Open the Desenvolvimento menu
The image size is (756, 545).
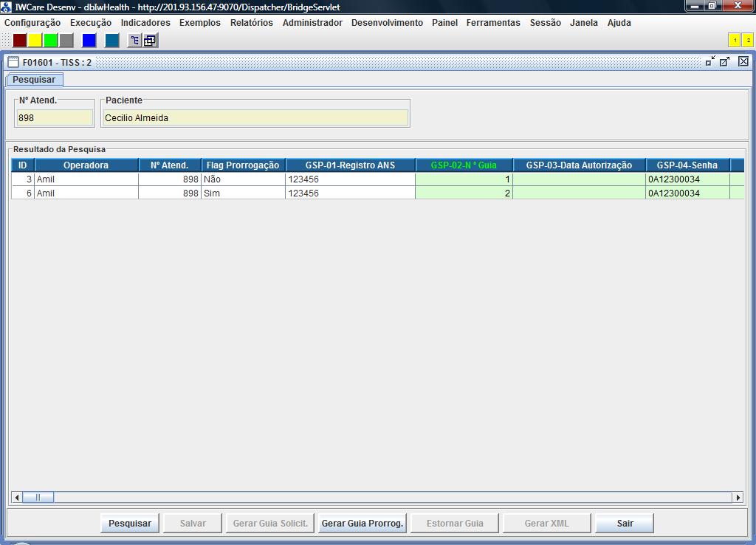pos(387,23)
